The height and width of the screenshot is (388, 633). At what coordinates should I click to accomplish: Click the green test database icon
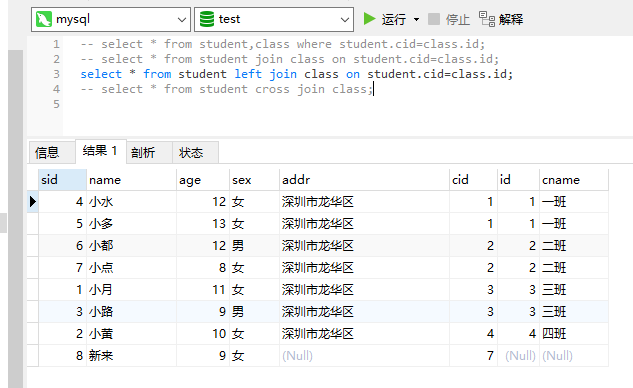pyautogui.click(x=207, y=19)
